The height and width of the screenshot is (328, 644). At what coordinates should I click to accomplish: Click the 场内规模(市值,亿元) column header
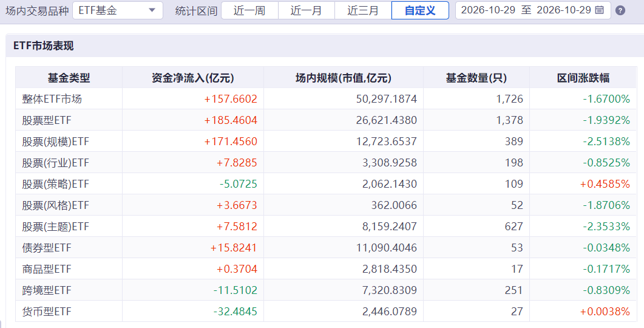344,78
